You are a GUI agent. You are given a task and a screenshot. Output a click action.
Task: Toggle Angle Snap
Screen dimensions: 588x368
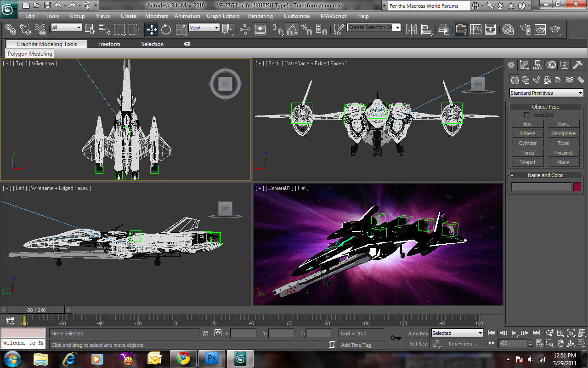(292, 29)
